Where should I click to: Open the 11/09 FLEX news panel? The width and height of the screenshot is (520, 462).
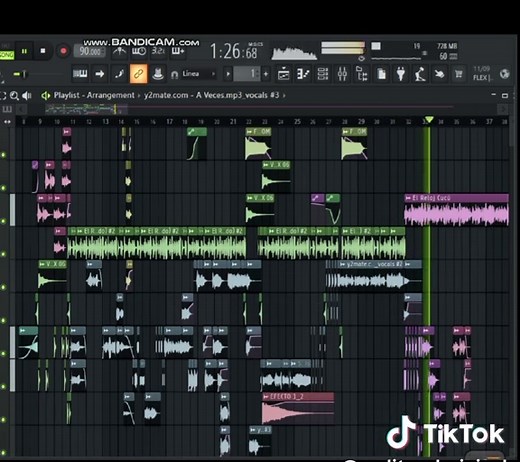pyautogui.click(x=483, y=73)
